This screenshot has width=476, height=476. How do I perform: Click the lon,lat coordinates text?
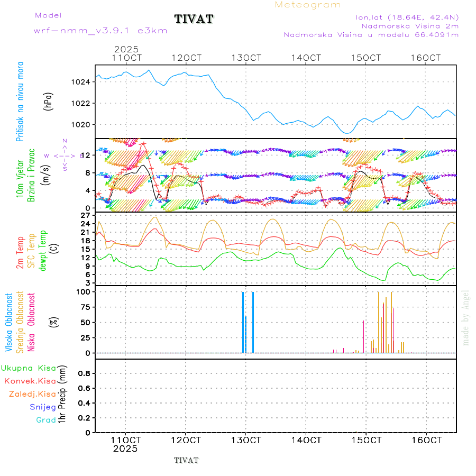point(407,17)
